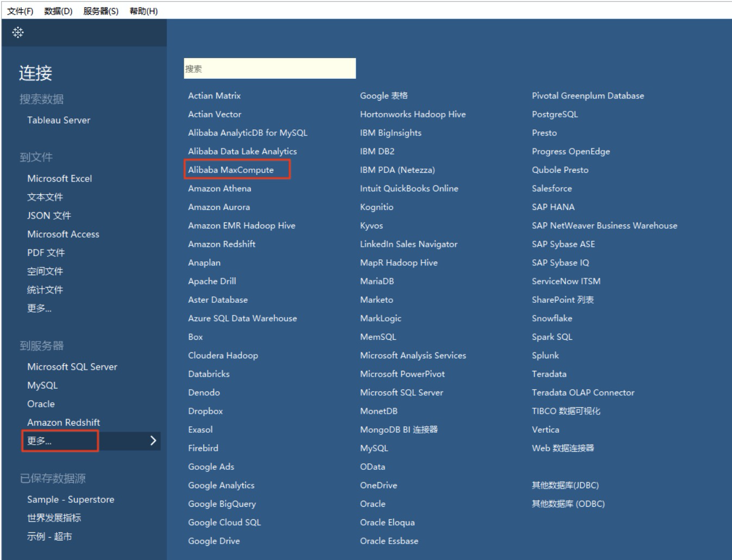The height and width of the screenshot is (560, 732).
Task: Choose Snowflake connector
Action: click(552, 318)
